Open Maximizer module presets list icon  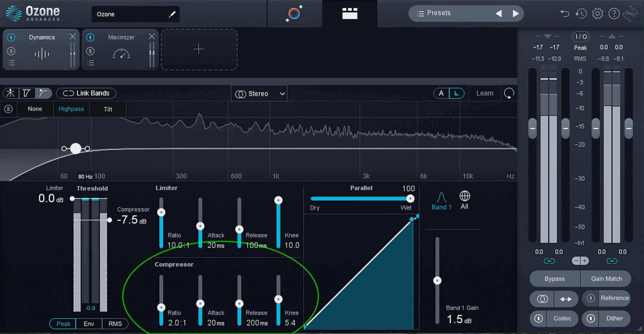[x=90, y=63]
